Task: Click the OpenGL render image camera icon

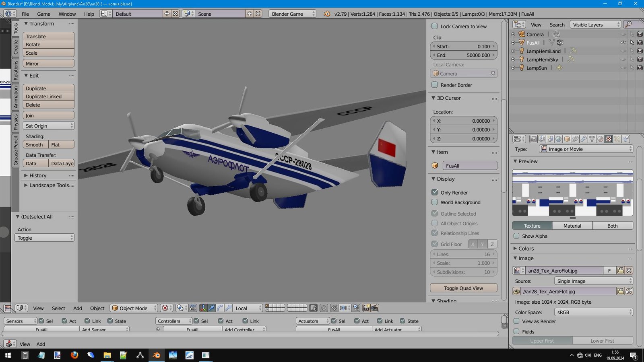Action: pos(366,308)
